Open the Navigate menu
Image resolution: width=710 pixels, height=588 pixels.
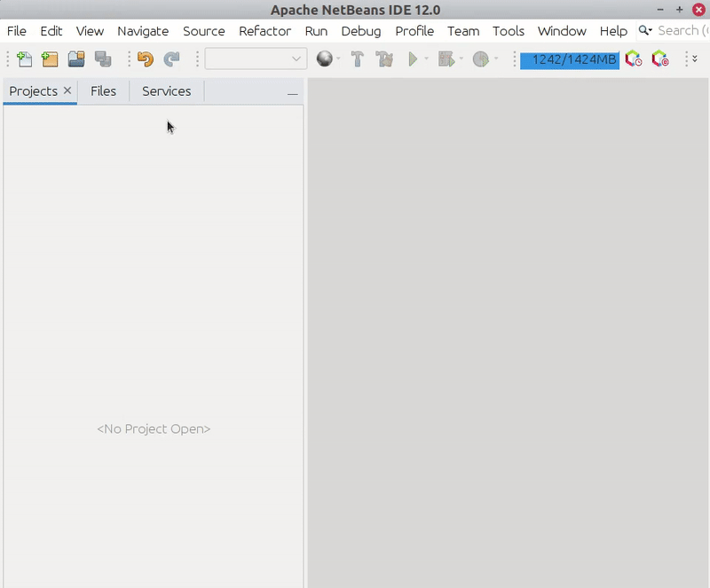pyautogui.click(x=143, y=31)
